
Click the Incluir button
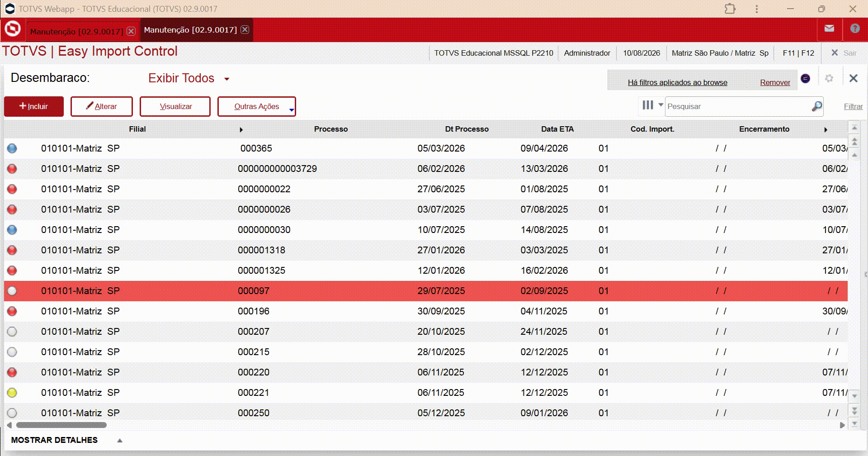(34, 106)
